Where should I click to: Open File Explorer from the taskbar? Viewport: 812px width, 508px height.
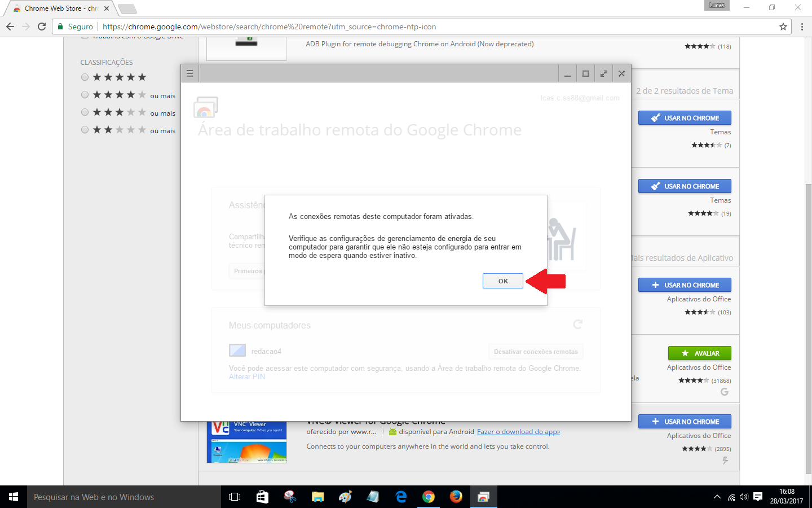click(317, 497)
